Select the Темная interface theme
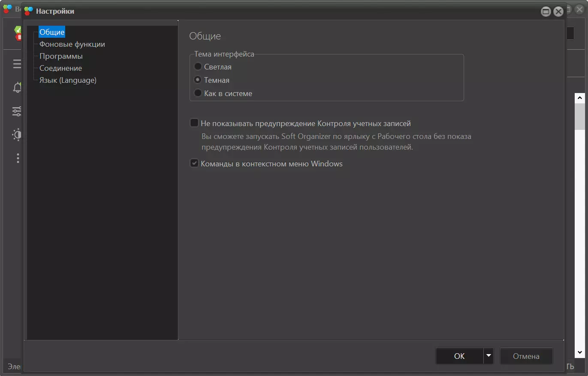The image size is (588, 376). 198,80
